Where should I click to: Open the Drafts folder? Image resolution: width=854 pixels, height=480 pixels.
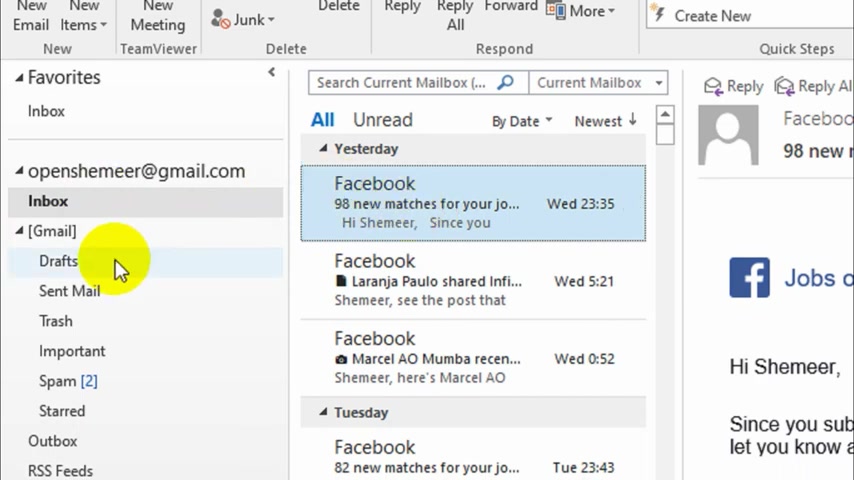(145, 262)
